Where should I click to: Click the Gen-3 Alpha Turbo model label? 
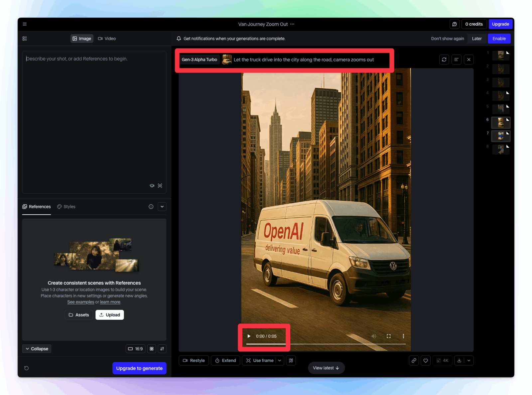pos(199,60)
